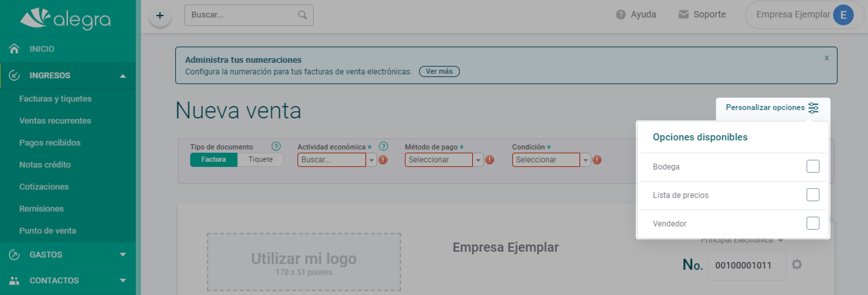This screenshot has height=295, width=868.
Task: Click help icon beside Actividad económica
Action: tap(383, 146)
